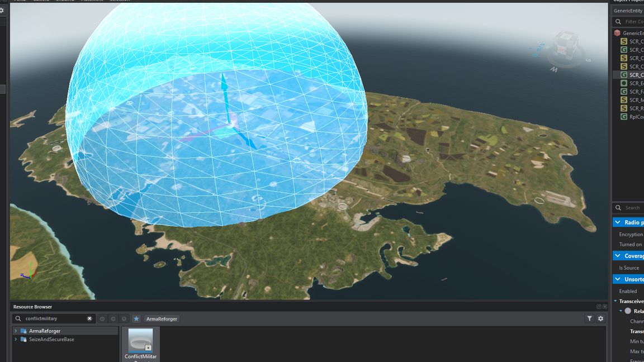
Task: Click the GenericEntity red cube icon
Action: tap(617, 33)
